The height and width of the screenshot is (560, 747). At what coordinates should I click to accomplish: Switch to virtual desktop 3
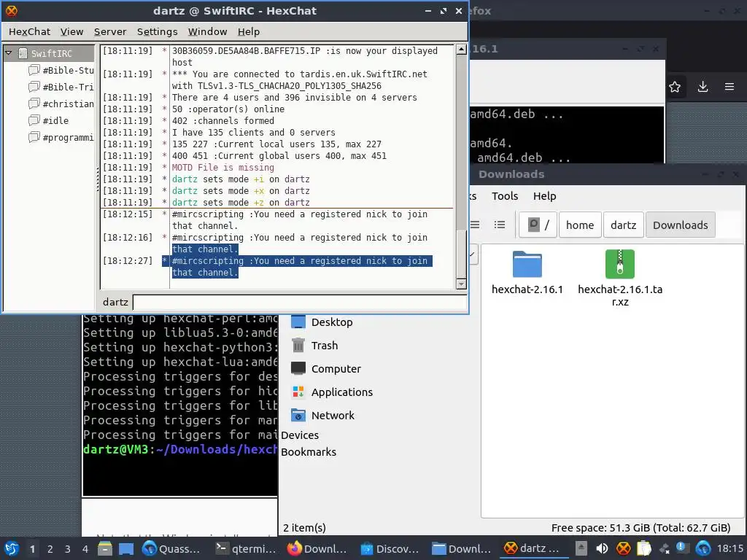tap(68, 549)
